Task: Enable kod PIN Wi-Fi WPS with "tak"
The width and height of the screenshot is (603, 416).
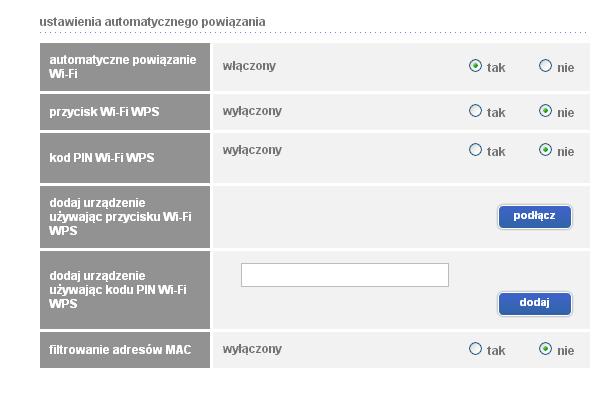Action: (475, 150)
